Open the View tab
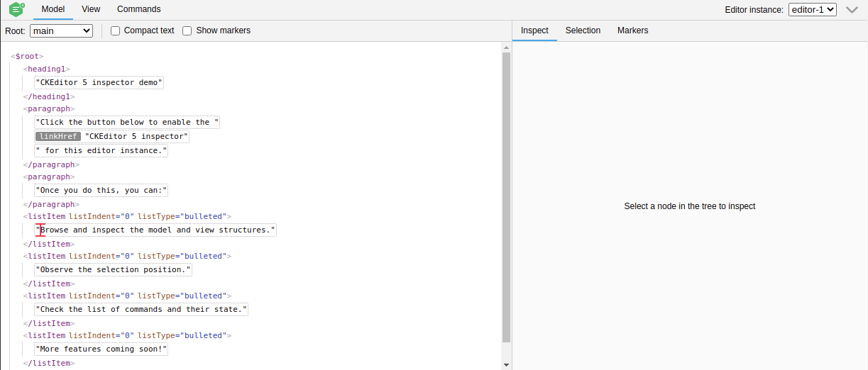 click(91, 9)
